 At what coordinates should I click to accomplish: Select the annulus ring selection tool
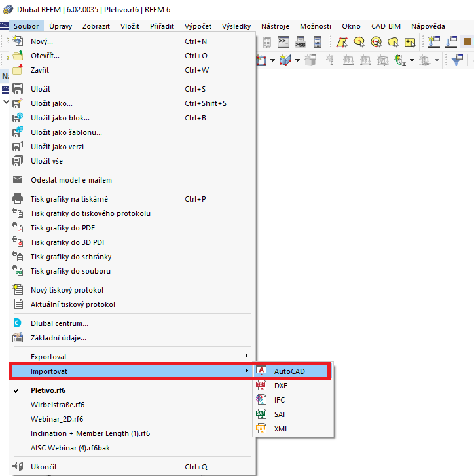376,42
